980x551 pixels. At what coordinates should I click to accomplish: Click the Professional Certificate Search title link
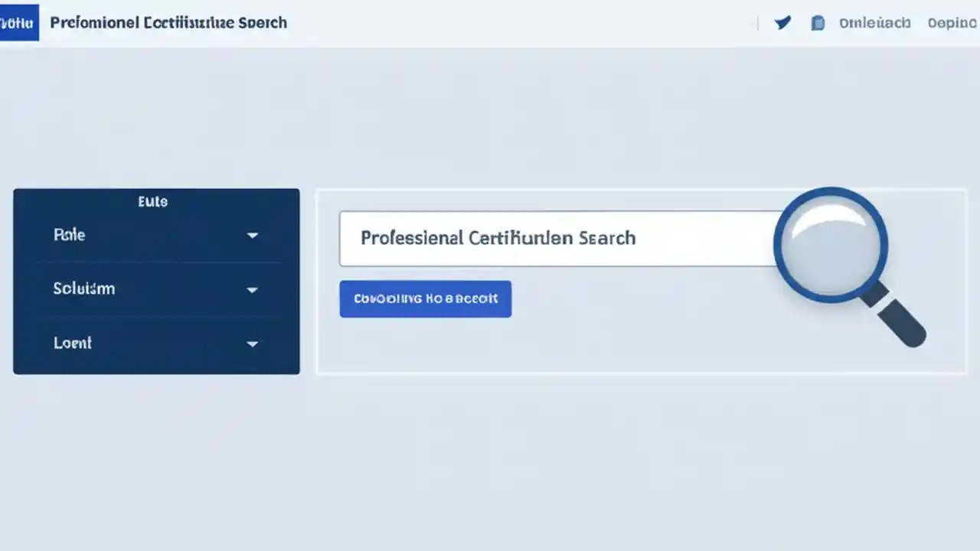[x=168, y=22]
